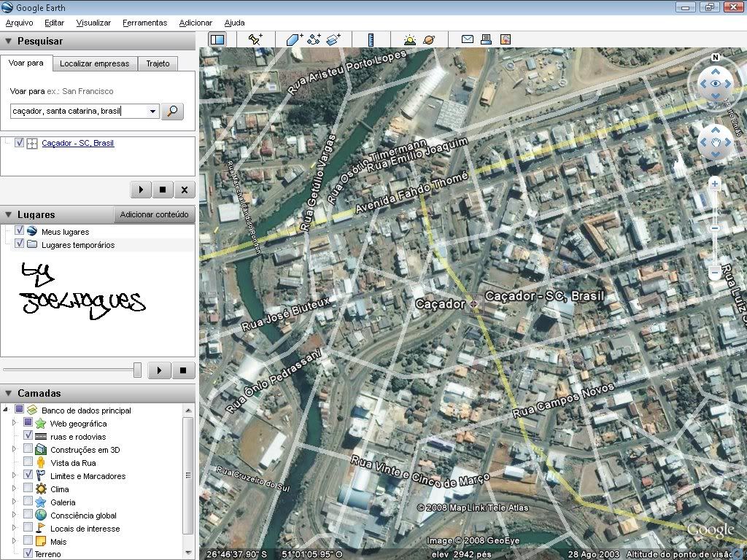Add a path from the toolbar
This screenshot has width=747, height=560.
point(314,39)
